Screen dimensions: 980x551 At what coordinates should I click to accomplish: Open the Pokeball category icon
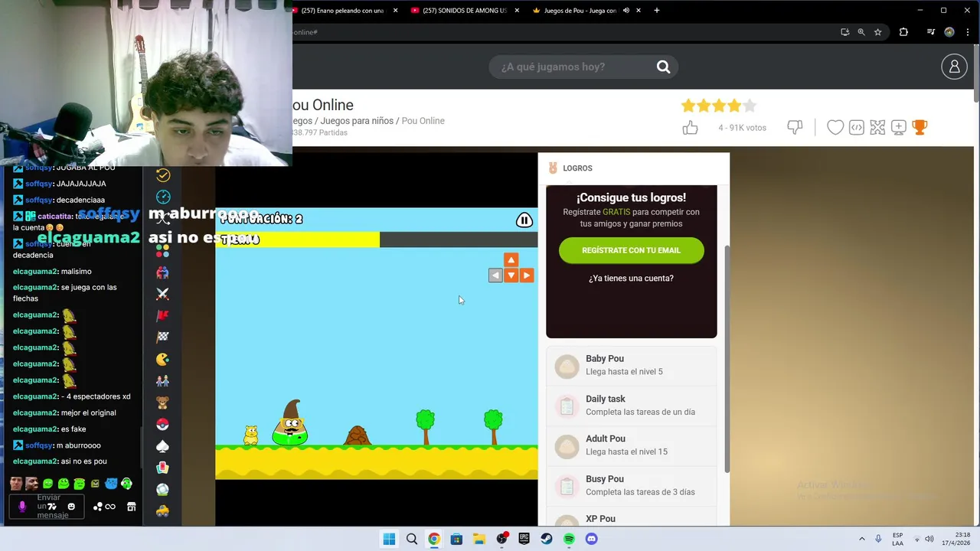click(162, 424)
